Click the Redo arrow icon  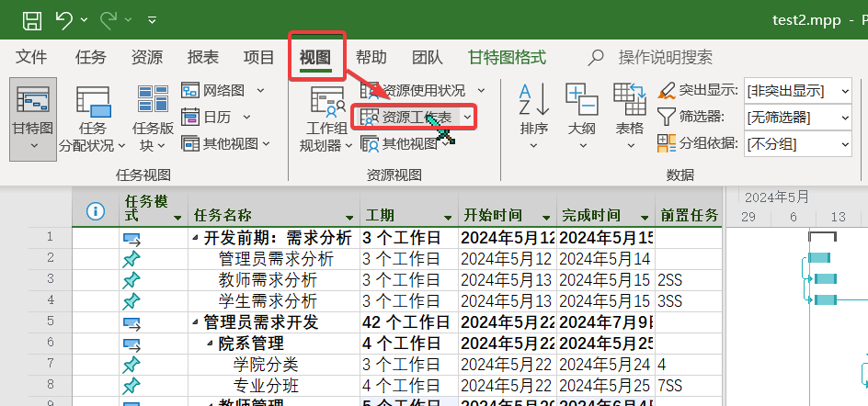108,20
